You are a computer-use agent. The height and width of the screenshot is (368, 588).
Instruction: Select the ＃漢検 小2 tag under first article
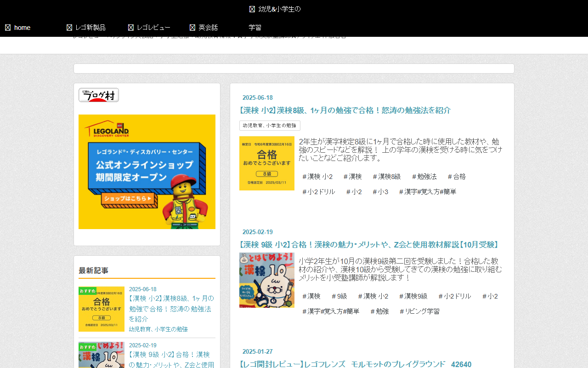point(317,177)
